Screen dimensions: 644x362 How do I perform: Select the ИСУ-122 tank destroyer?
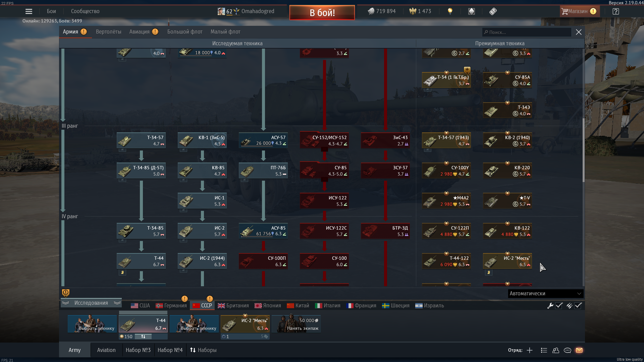pos(324,201)
